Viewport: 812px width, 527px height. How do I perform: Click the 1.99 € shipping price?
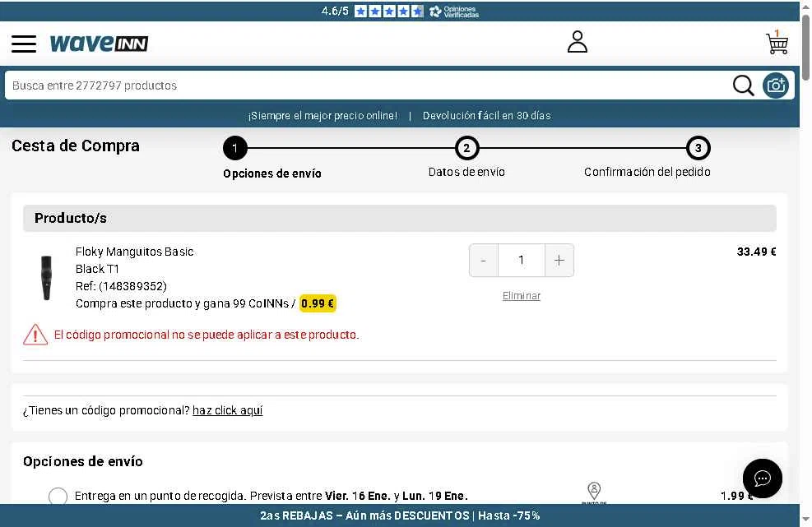coord(736,496)
